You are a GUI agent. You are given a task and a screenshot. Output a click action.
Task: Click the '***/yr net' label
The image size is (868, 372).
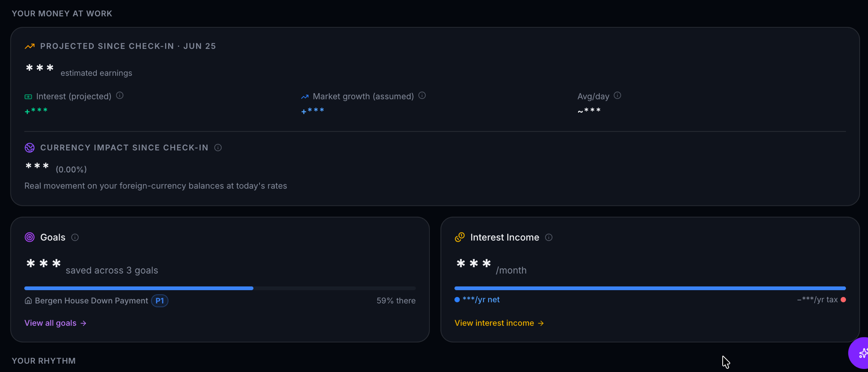(x=481, y=300)
